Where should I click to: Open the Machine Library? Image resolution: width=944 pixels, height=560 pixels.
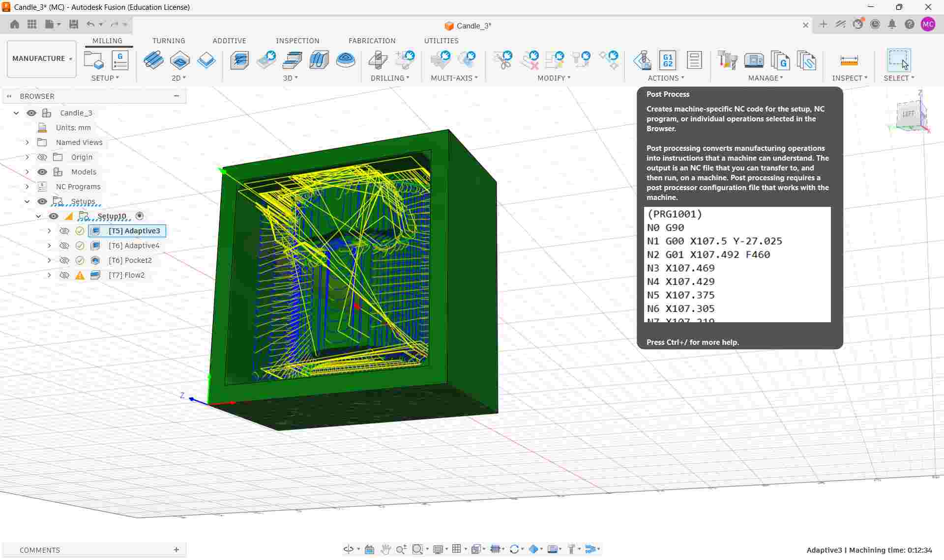[754, 60]
